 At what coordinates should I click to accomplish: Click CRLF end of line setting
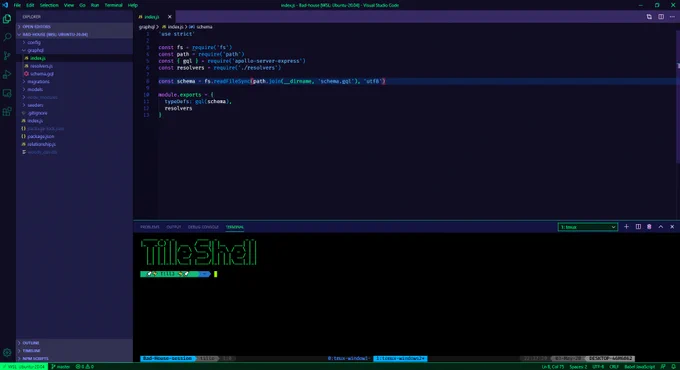pyautogui.click(x=614, y=367)
